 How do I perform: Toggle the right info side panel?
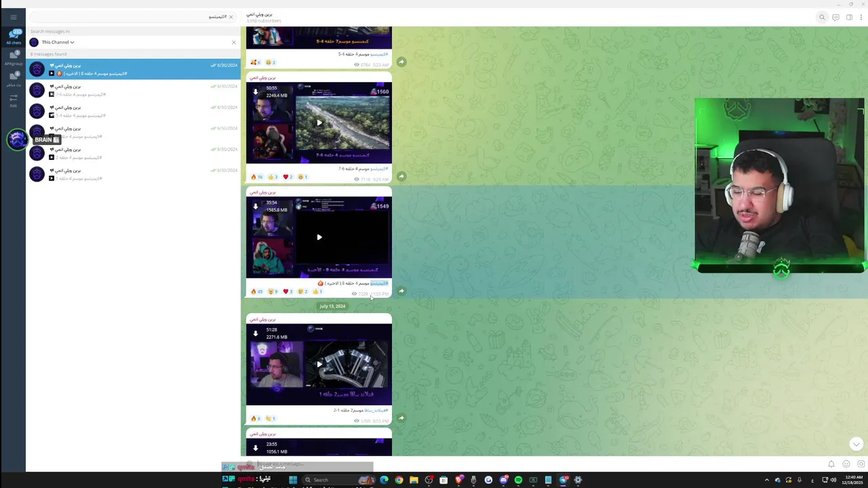[x=849, y=18]
